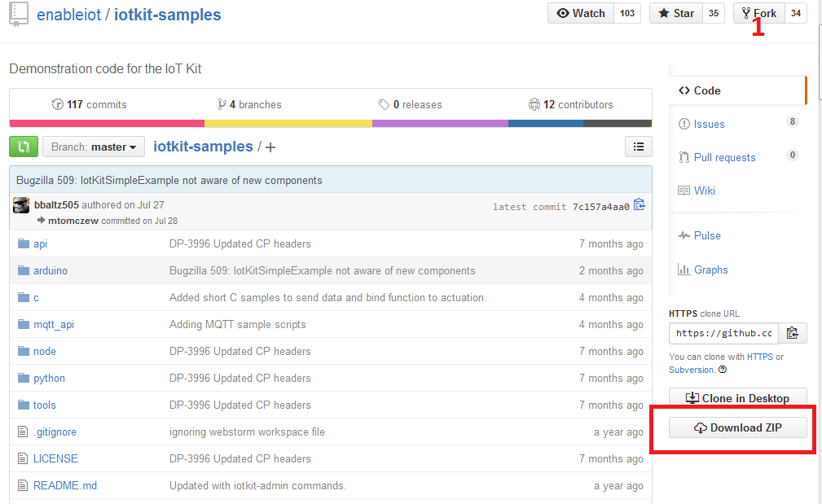Open bbaltz505 author profile link
822x504 pixels.
click(56, 205)
